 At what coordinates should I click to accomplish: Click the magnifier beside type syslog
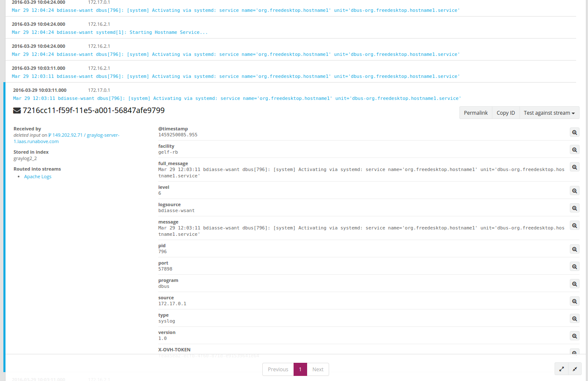pyautogui.click(x=574, y=318)
